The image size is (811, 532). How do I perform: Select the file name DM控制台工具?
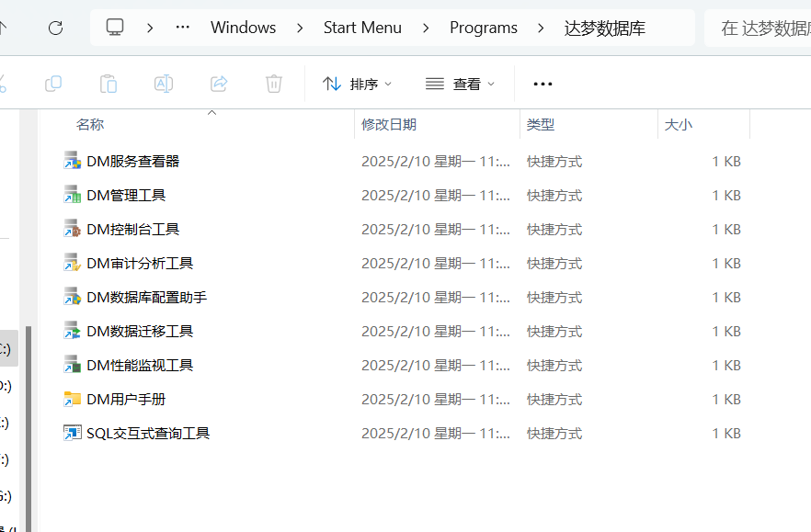[133, 230]
